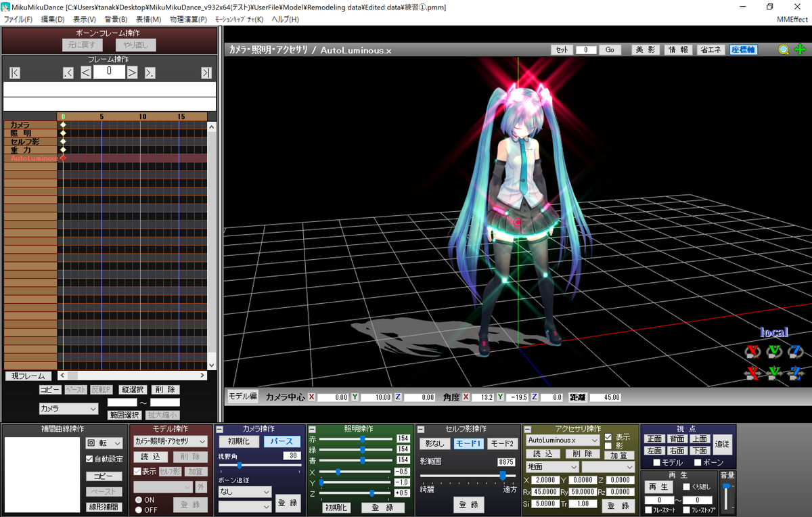Select the ON radio button
812x517 pixels.
point(139,500)
